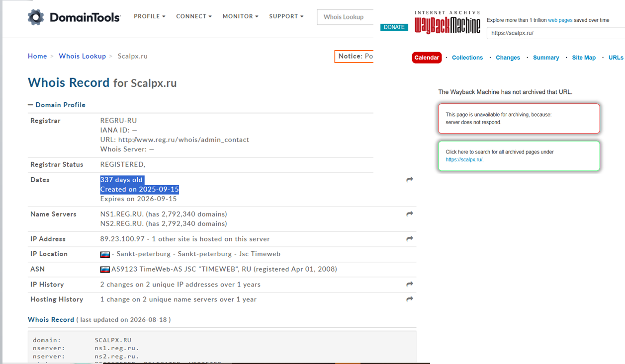Image resolution: width=625 pixels, height=364 pixels.
Task: Click 'Created on 2025-09-15' text
Action: click(x=140, y=189)
